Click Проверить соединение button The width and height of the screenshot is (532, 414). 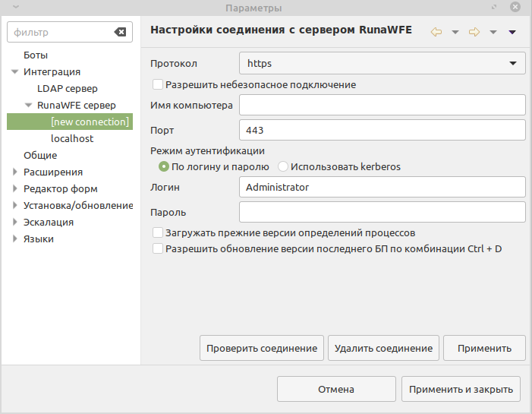[262, 348]
